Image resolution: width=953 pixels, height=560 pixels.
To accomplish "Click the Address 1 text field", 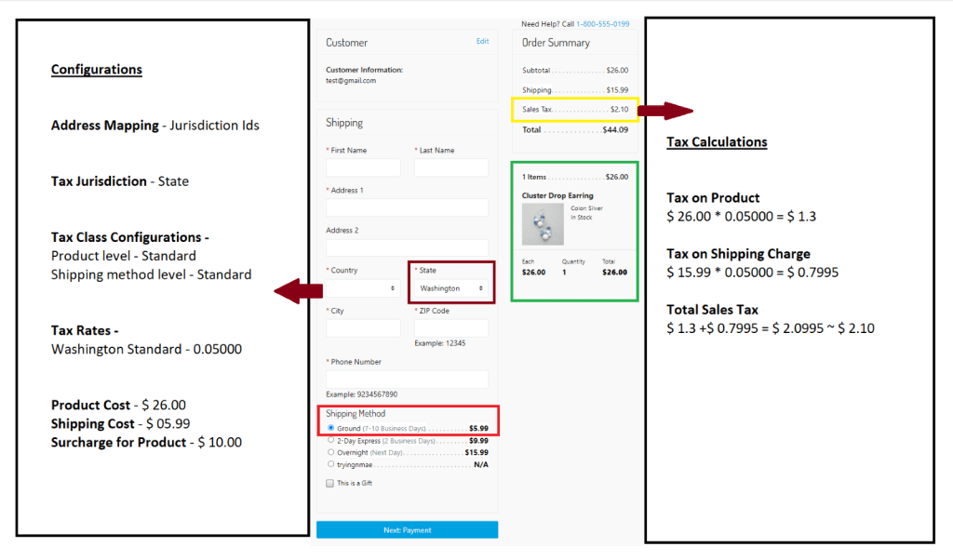I will [407, 207].
